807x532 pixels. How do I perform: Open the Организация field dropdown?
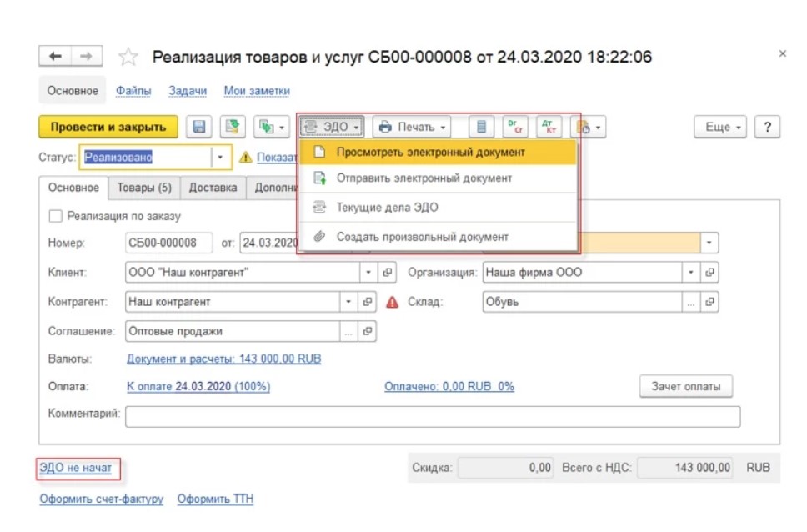(x=691, y=273)
